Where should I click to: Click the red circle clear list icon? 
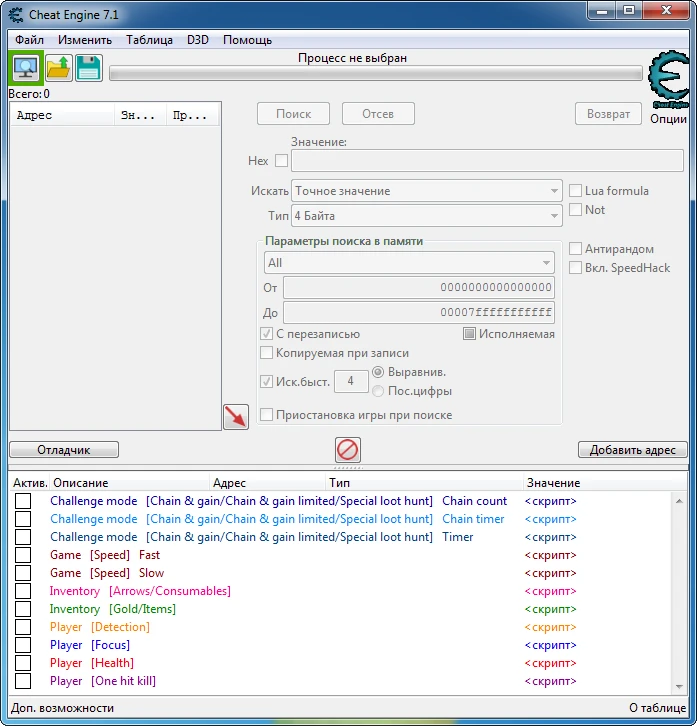point(348,450)
